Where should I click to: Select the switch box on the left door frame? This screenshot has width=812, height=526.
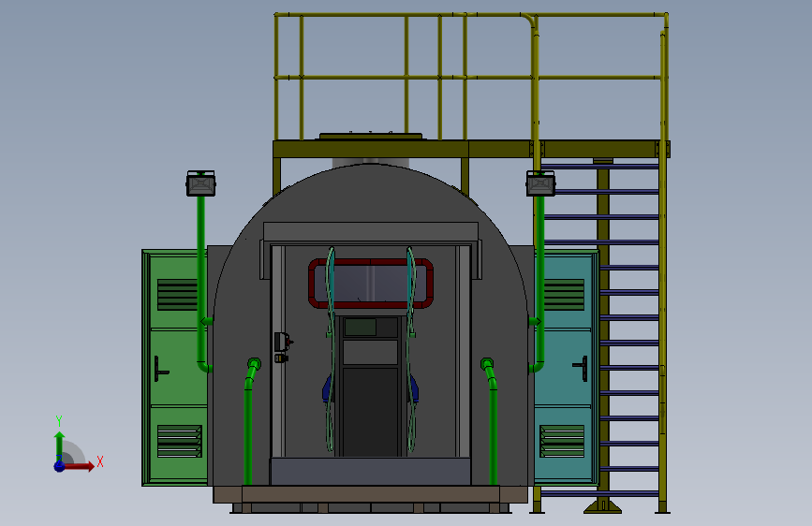point(282,342)
